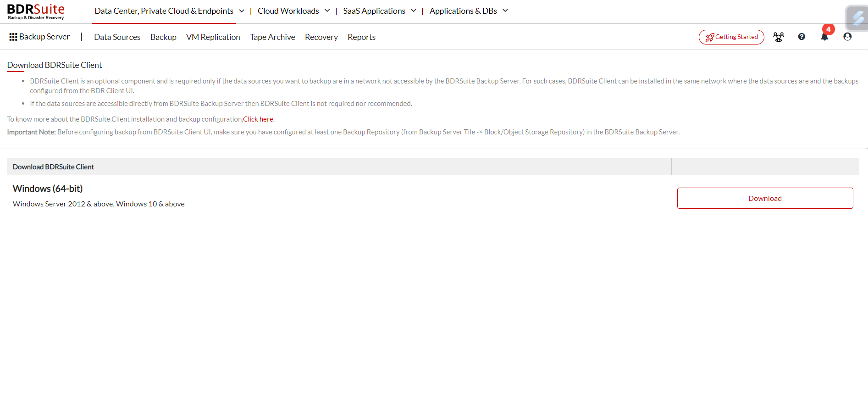Click the Getting Started button

[731, 37]
